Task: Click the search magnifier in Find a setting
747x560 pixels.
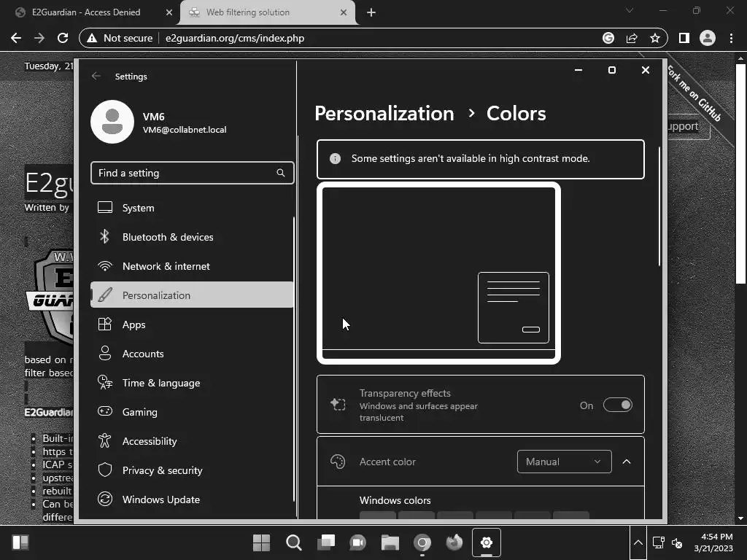Action: pos(281,173)
